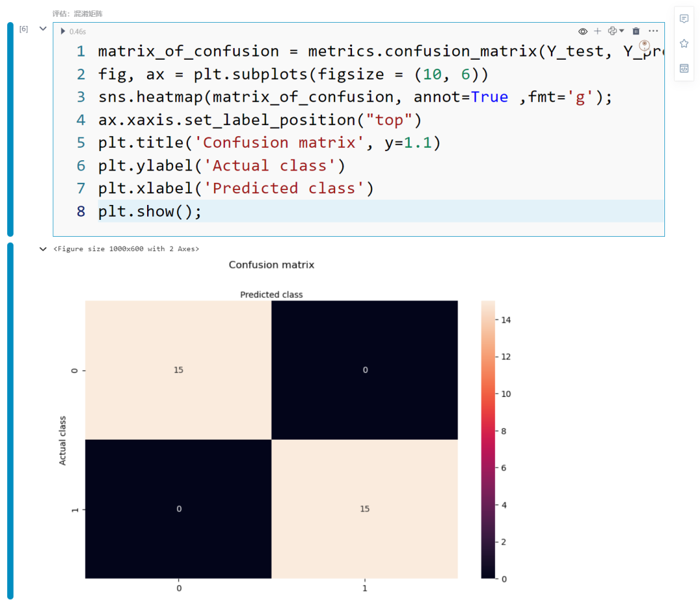Click code line 7, plt.xlabel('Predicted class')

pos(236,188)
